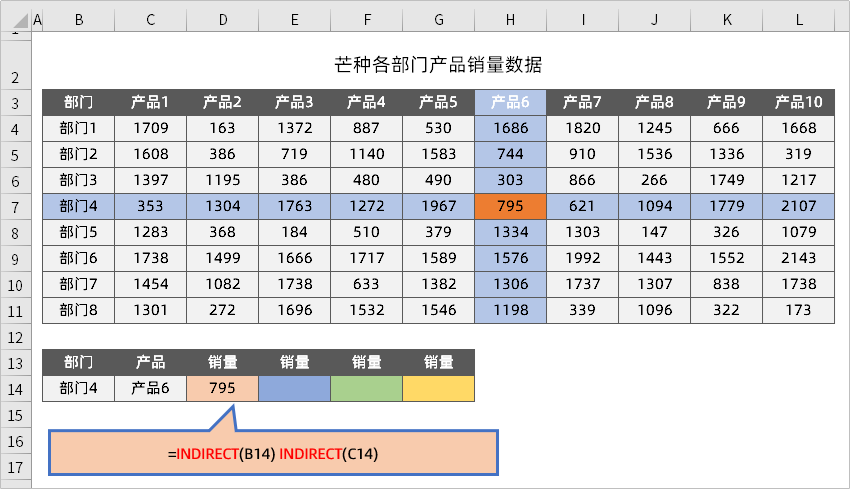The image size is (850, 489).
Task: Select the column L header
Action: 798,19
